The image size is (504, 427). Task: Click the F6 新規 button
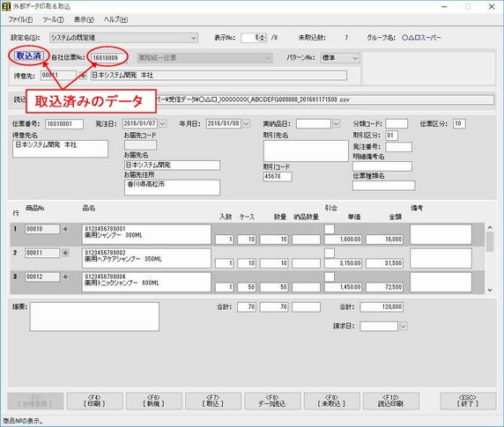(x=153, y=401)
